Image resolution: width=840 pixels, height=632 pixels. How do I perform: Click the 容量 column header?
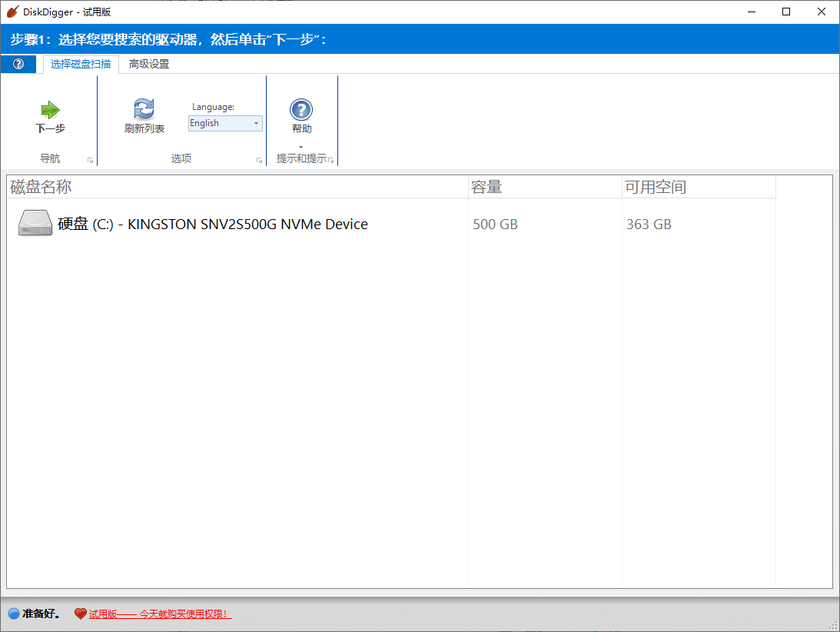[x=486, y=187]
